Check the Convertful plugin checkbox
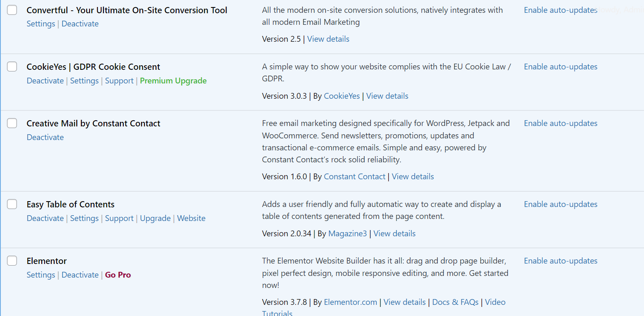 12,10
